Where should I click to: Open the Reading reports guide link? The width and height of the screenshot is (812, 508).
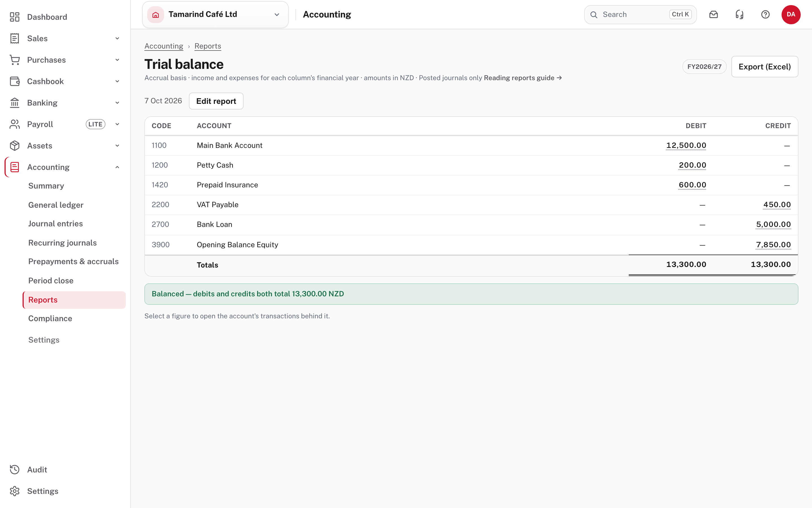coord(523,78)
